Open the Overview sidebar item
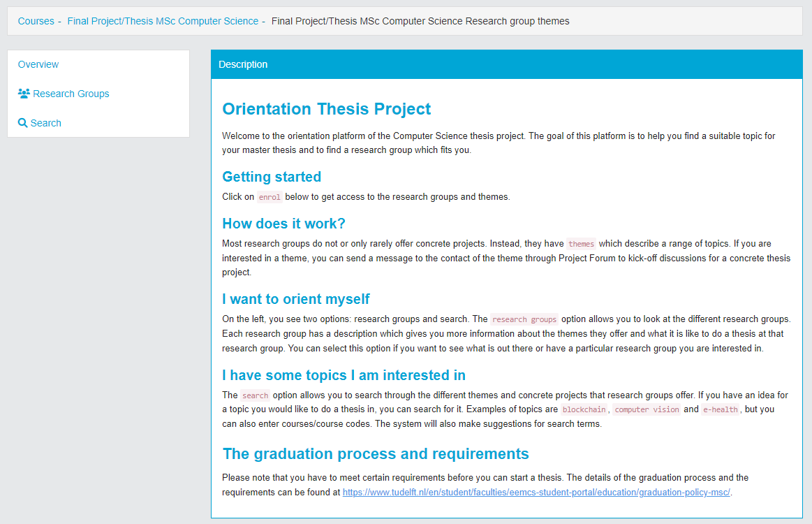The width and height of the screenshot is (812, 524). [38, 64]
